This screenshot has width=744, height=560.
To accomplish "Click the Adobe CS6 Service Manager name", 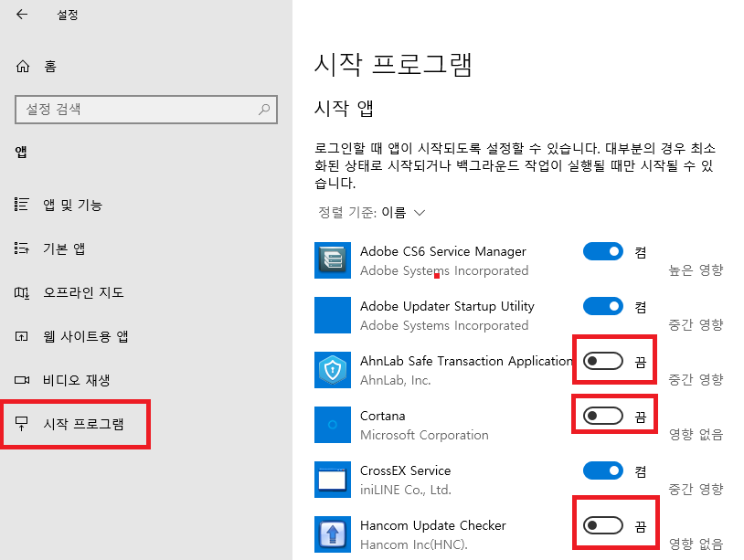I will coord(443,251).
